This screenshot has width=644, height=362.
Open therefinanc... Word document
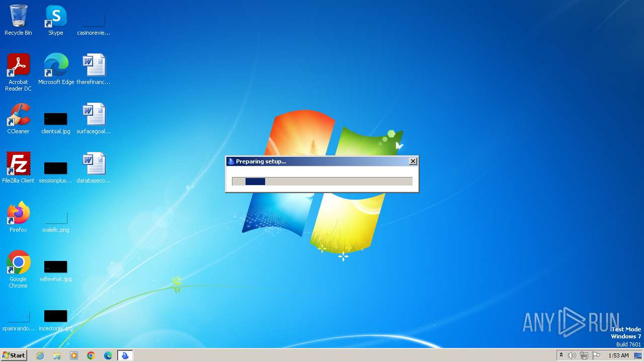(x=94, y=69)
